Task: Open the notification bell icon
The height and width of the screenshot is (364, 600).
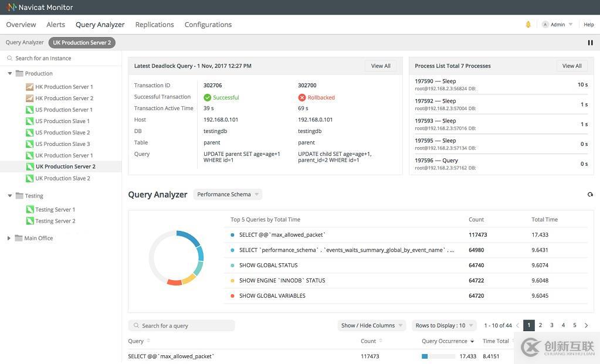Action: (528, 25)
